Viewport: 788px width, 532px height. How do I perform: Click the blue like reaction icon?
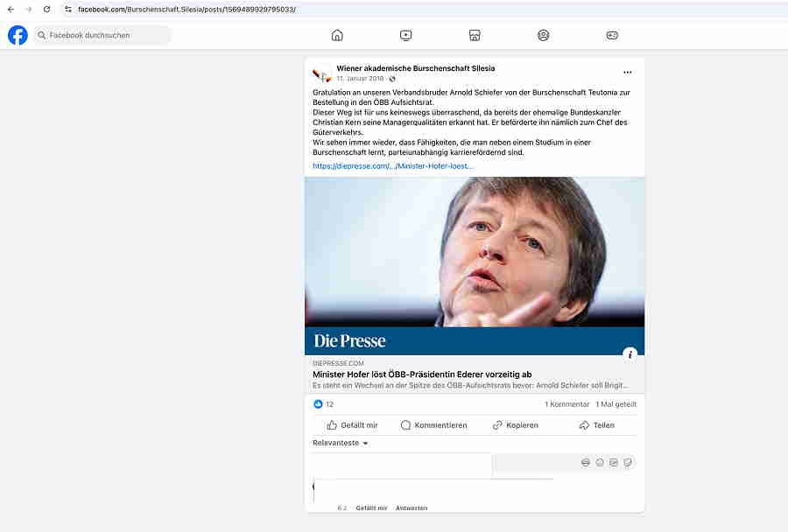point(318,404)
